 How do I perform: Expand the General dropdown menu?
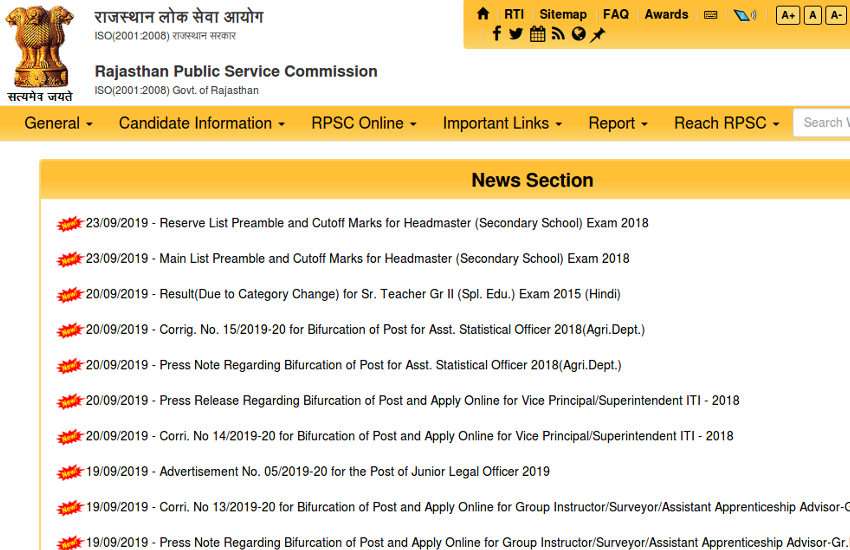pos(58,123)
